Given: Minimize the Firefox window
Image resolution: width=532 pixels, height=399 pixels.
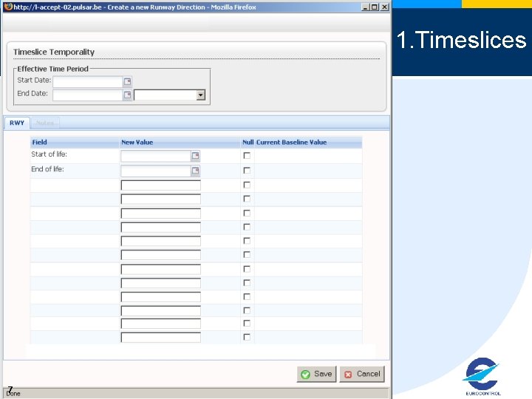Looking at the screenshot, I should pos(365,7).
